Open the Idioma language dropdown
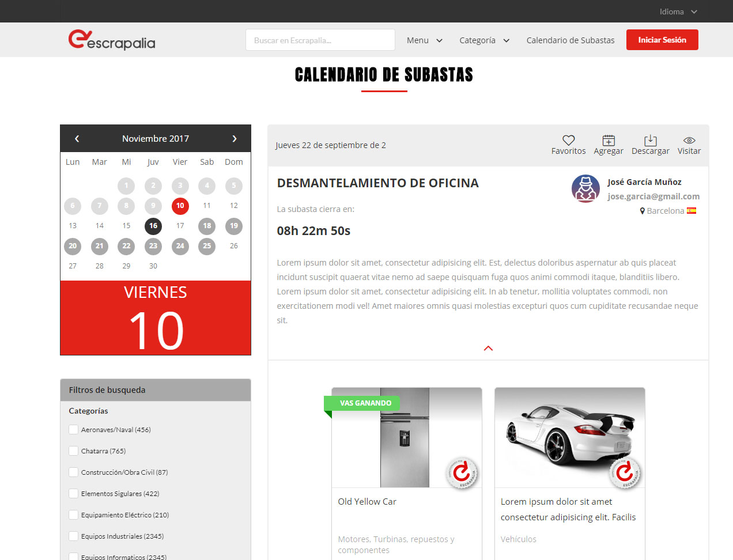Viewport: 733px width, 560px height. click(x=678, y=12)
